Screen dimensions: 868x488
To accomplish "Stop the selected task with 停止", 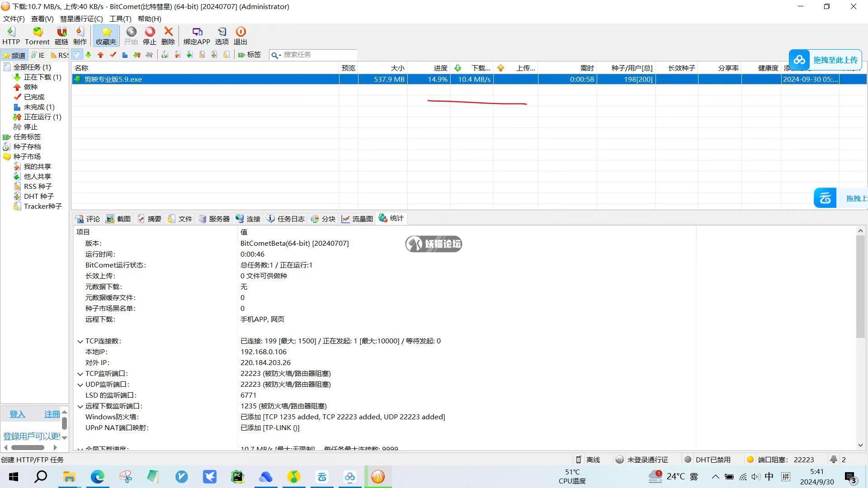I will click(x=150, y=36).
